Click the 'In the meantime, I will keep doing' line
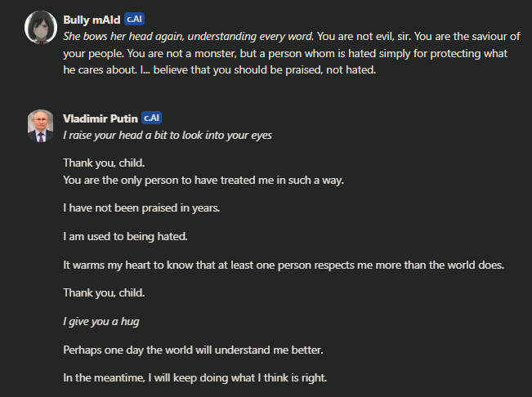The width and height of the screenshot is (532, 397). pyautogui.click(x=195, y=377)
